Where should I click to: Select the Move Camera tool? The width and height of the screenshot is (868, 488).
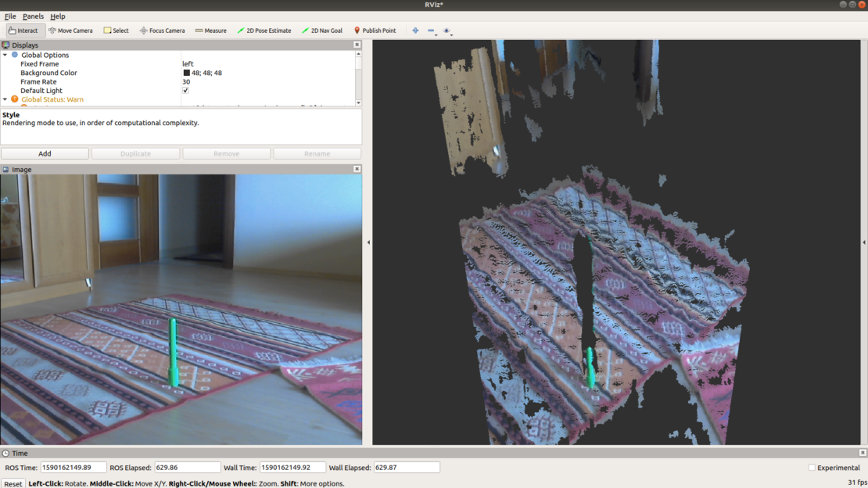pos(70,30)
